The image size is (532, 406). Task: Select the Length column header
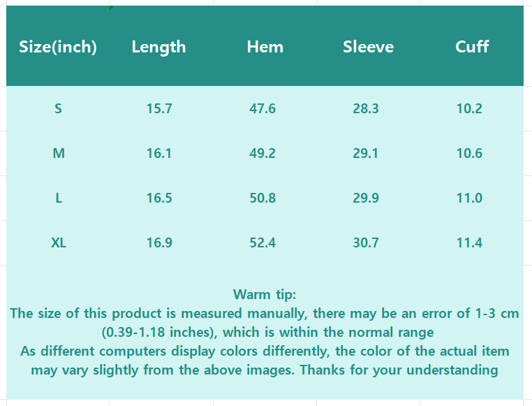pyautogui.click(x=158, y=47)
